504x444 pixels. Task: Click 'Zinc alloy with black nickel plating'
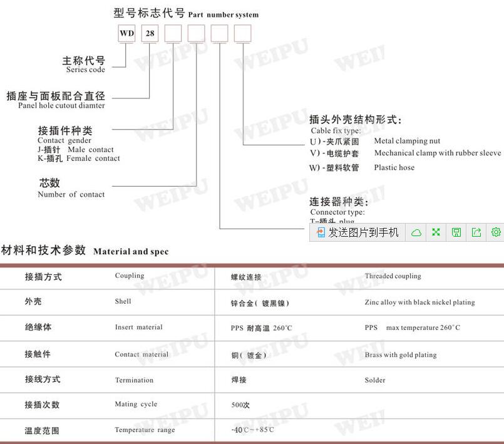(419, 302)
